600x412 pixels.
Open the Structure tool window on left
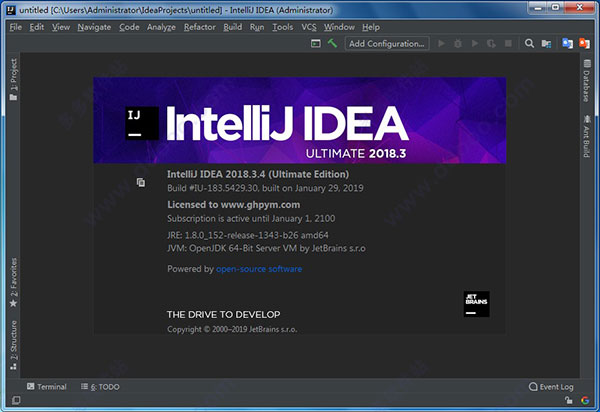tap(13, 345)
